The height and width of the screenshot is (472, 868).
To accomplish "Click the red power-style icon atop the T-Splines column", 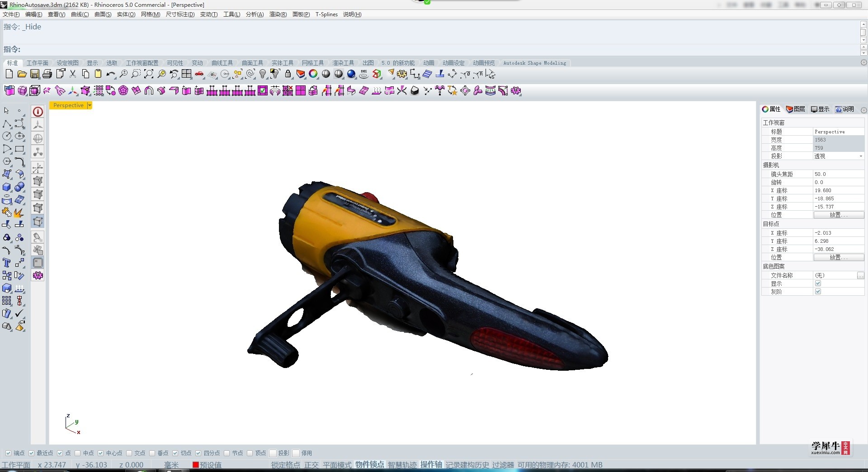I will tap(38, 112).
